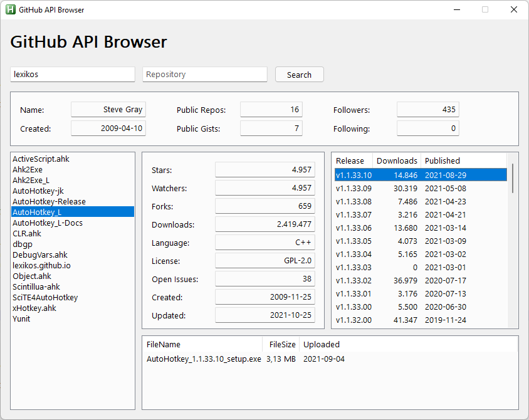Close the GitHub API Browser window

[x=514, y=9]
